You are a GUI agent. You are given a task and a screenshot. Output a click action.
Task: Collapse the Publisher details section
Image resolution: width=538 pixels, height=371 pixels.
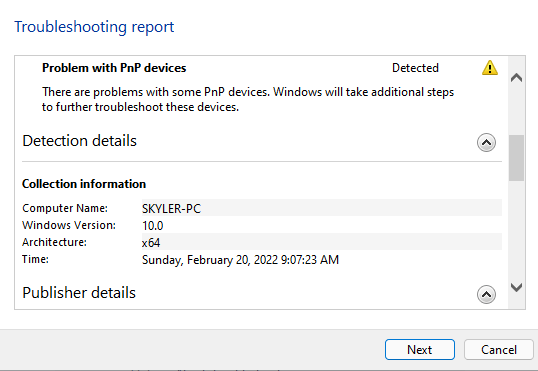[x=486, y=294]
